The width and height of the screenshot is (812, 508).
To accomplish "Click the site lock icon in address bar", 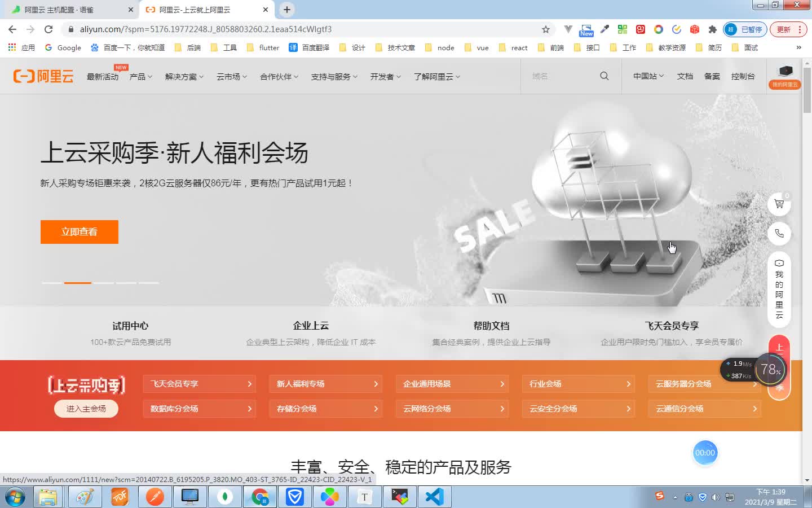I will (x=70, y=29).
